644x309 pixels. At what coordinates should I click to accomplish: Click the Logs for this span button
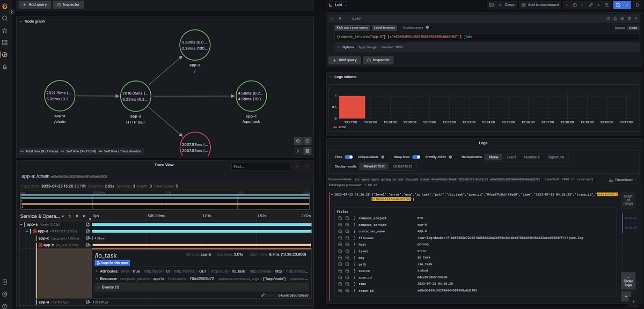[x=112, y=262]
